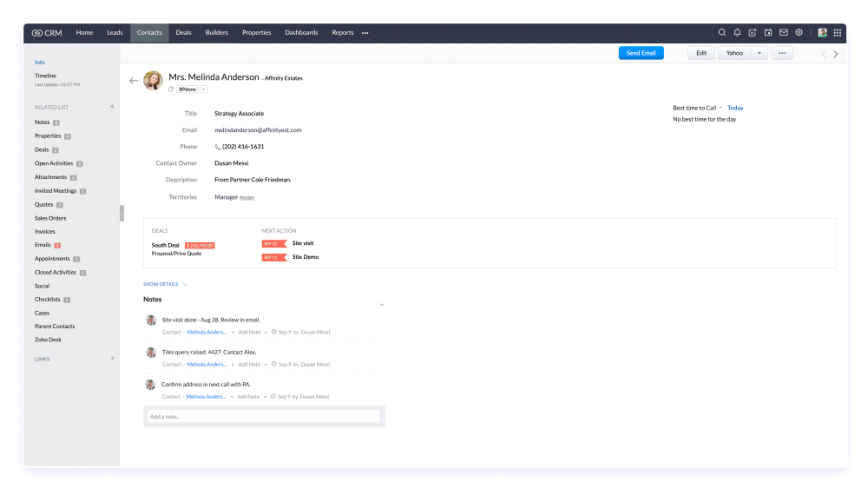Click the calendar icon in top bar

click(x=768, y=33)
